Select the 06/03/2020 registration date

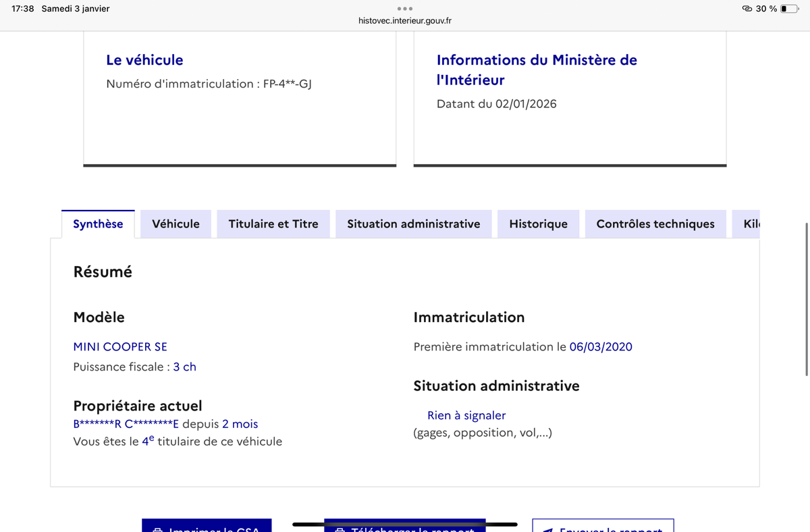pyautogui.click(x=601, y=347)
